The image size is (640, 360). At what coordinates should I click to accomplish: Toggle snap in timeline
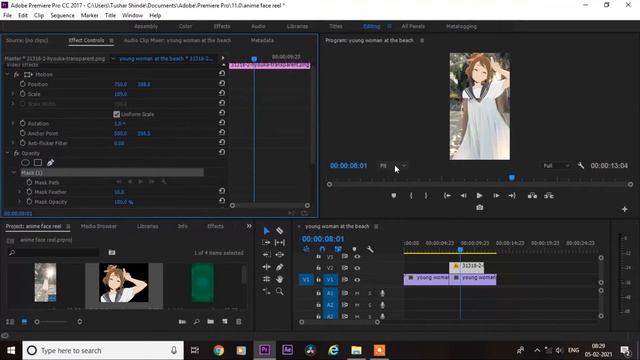pyautogui.click(x=322, y=249)
